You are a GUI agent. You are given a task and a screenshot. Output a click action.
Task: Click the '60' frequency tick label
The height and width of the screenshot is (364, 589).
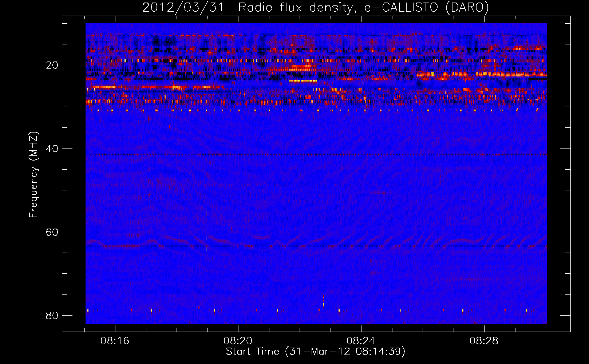52,232
